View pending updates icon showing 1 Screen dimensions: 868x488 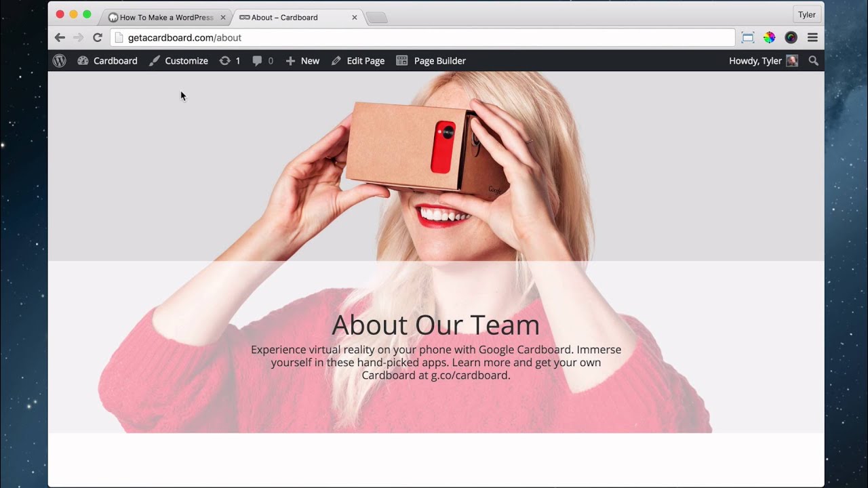(230, 61)
